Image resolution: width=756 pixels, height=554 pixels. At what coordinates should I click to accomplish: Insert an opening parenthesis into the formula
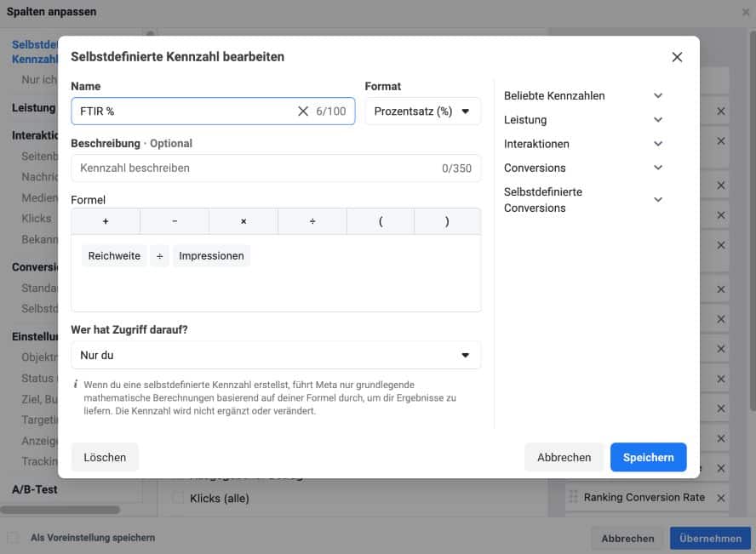381,221
